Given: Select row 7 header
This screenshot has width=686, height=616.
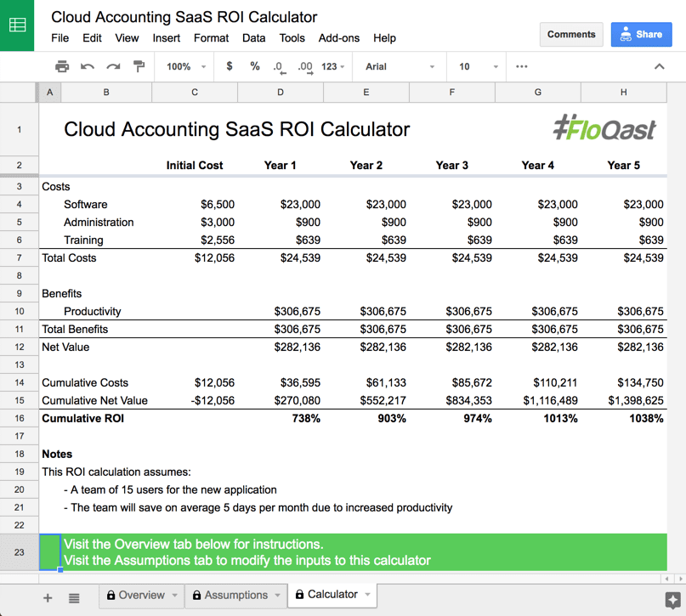Looking at the screenshot, I should (20, 258).
